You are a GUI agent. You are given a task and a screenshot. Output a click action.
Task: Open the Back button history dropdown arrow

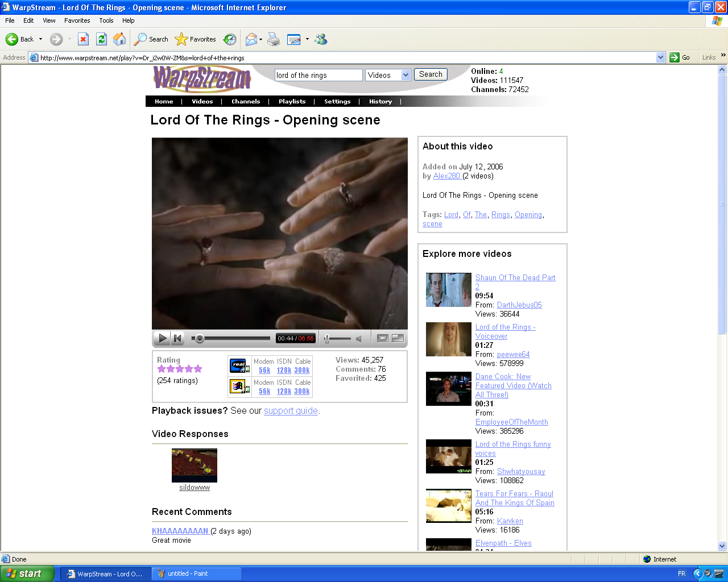(40, 39)
